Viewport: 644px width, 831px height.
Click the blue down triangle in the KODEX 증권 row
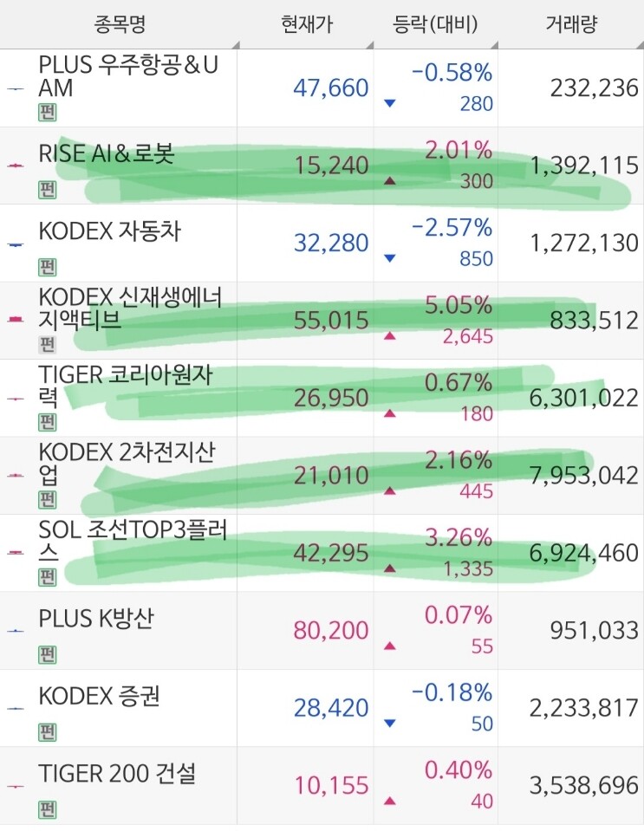[x=389, y=723]
